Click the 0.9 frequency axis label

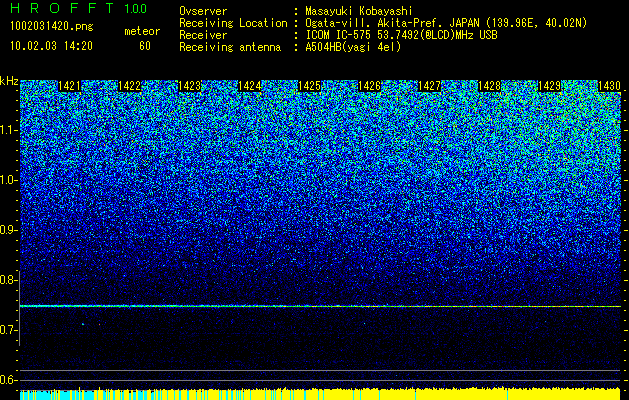pyautogui.click(x=8, y=230)
